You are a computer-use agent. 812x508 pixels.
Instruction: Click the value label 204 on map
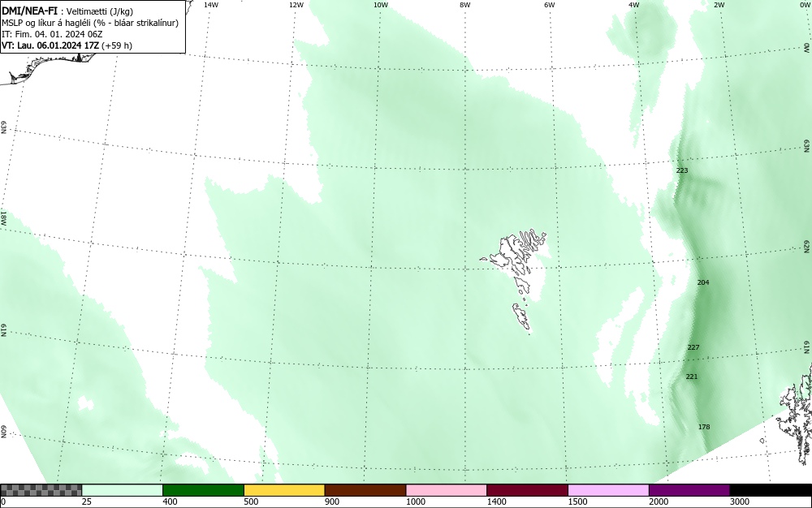[702, 282]
